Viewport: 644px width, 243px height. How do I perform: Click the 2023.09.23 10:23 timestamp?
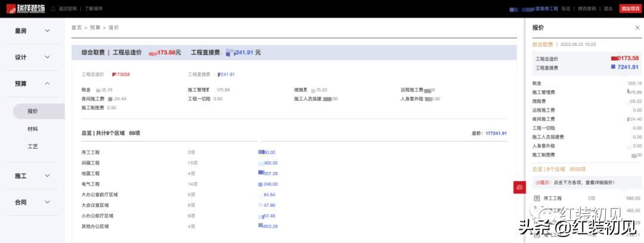point(578,44)
